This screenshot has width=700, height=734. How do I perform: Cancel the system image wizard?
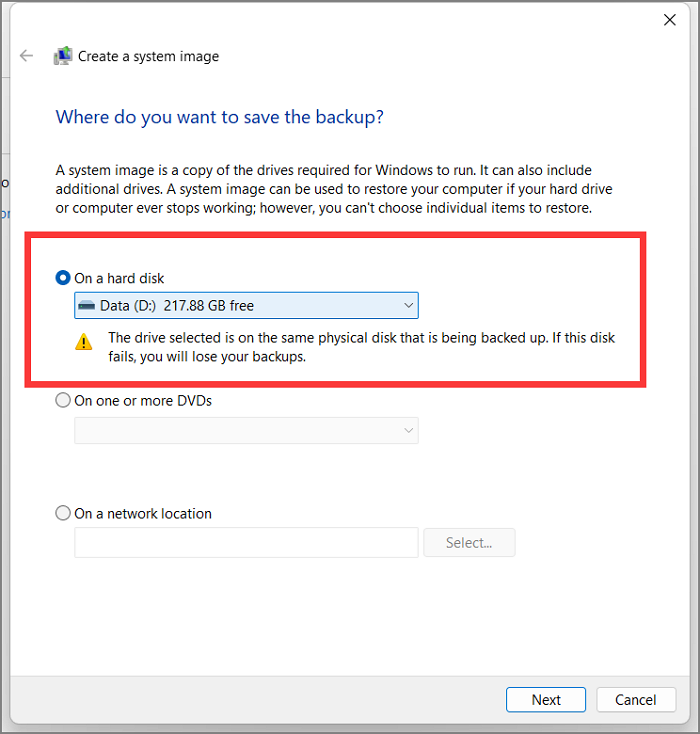[636, 700]
